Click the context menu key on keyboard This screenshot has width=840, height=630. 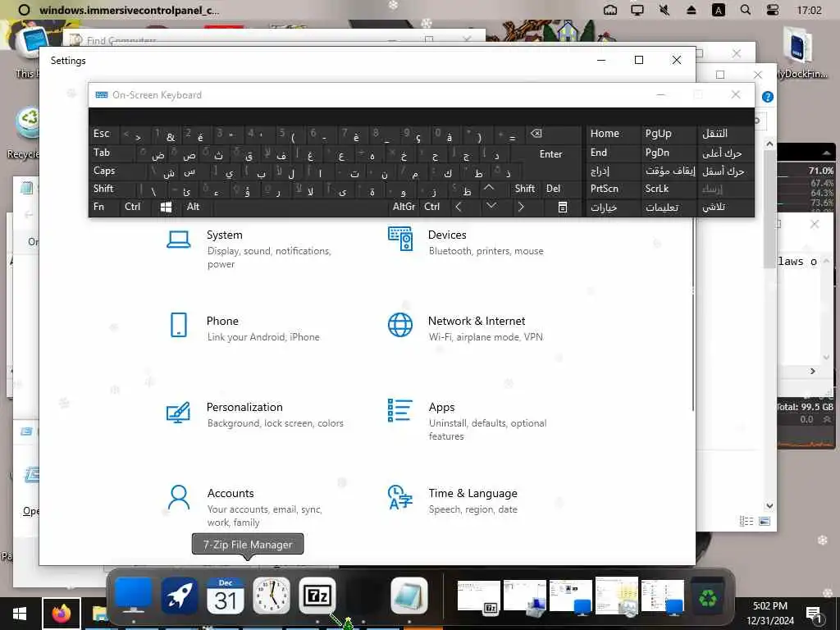[x=563, y=208]
